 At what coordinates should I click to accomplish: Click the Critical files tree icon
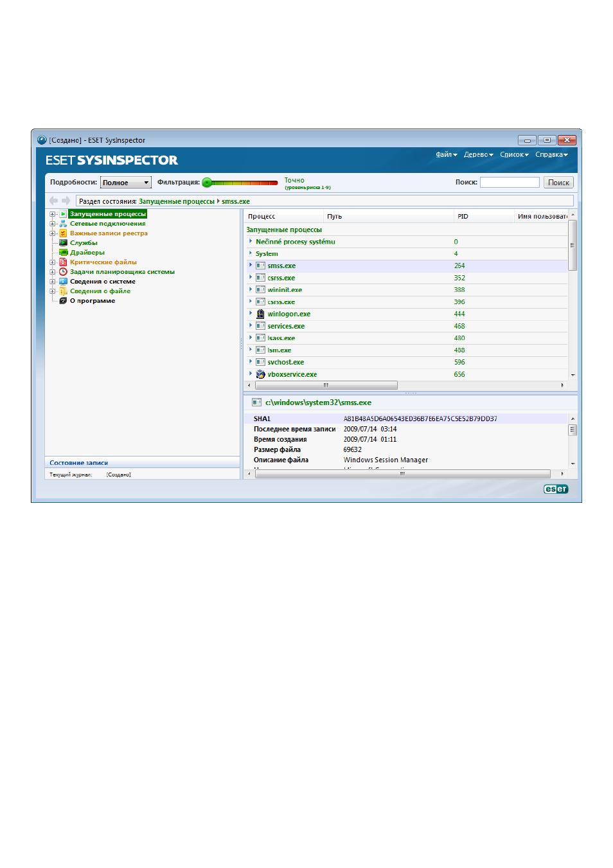(64, 262)
